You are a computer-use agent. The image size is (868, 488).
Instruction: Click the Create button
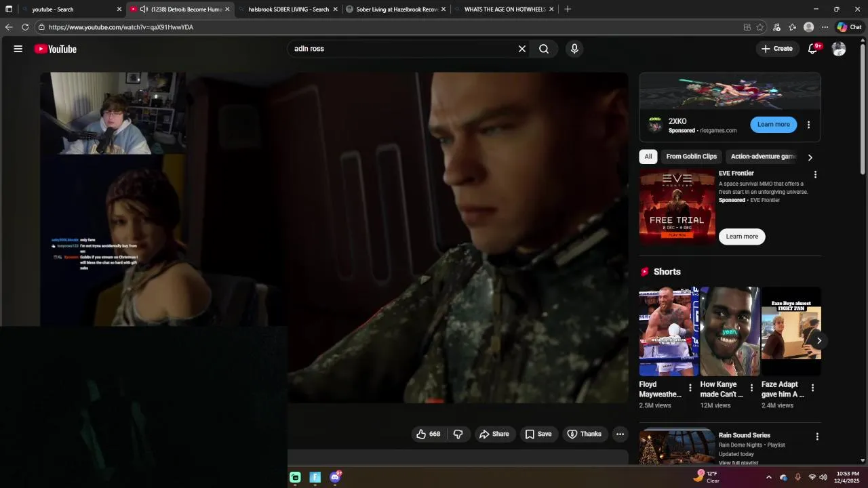[x=776, y=49]
